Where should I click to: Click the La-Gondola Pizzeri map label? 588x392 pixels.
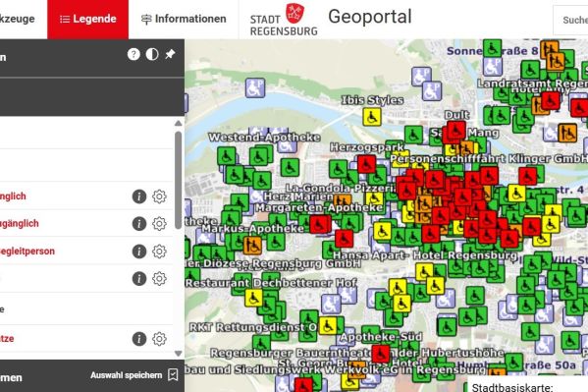(x=341, y=188)
